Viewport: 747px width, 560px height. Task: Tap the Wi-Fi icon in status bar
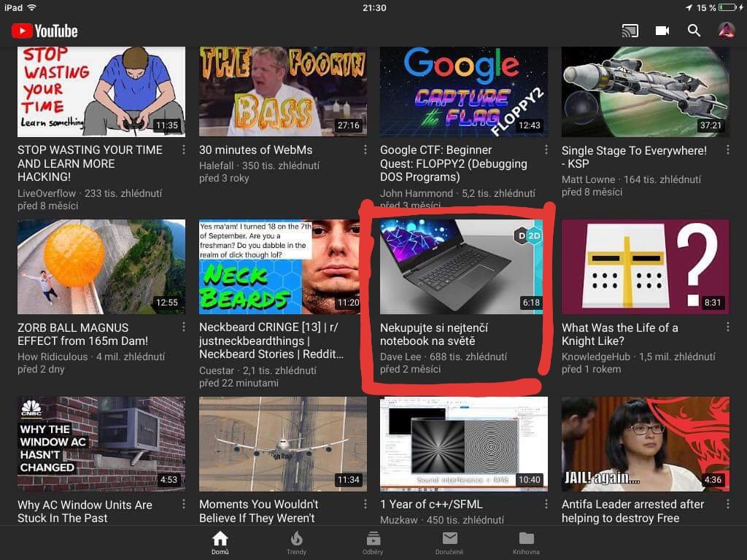coord(31,7)
